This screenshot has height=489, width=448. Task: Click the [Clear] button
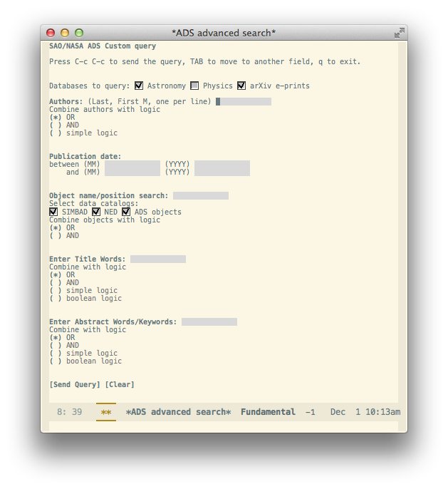[120, 384]
